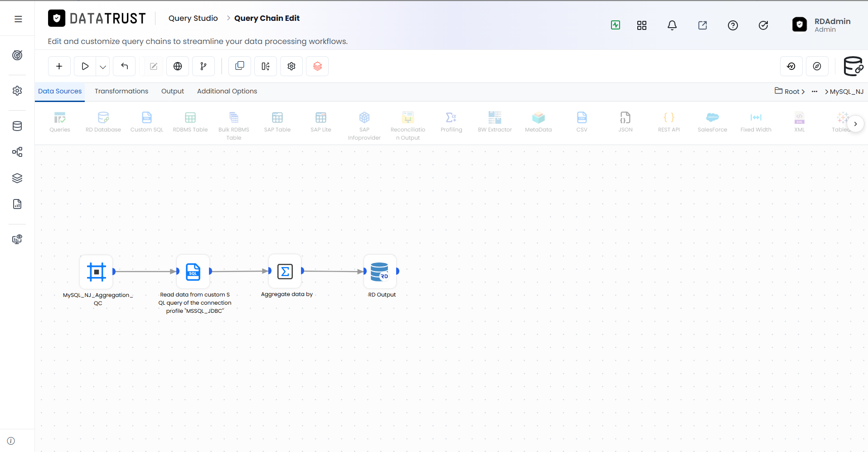
Task: Expand the run options dropdown arrow
Action: (x=103, y=67)
